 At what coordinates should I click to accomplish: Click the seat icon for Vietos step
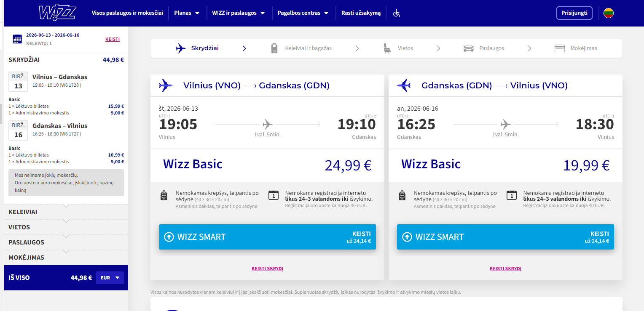(386, 48)
